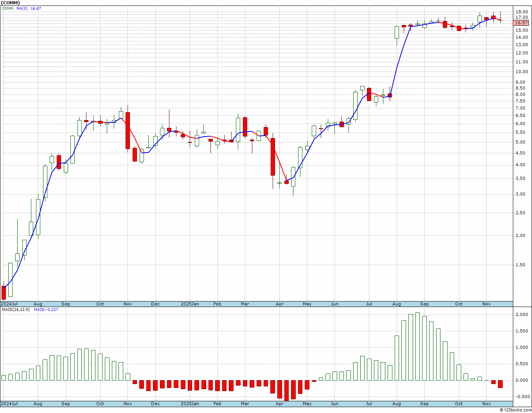Screen dimensions: 532x413
Task: Click 2024Jul on the MACD panel time axis
Action: 9,404
